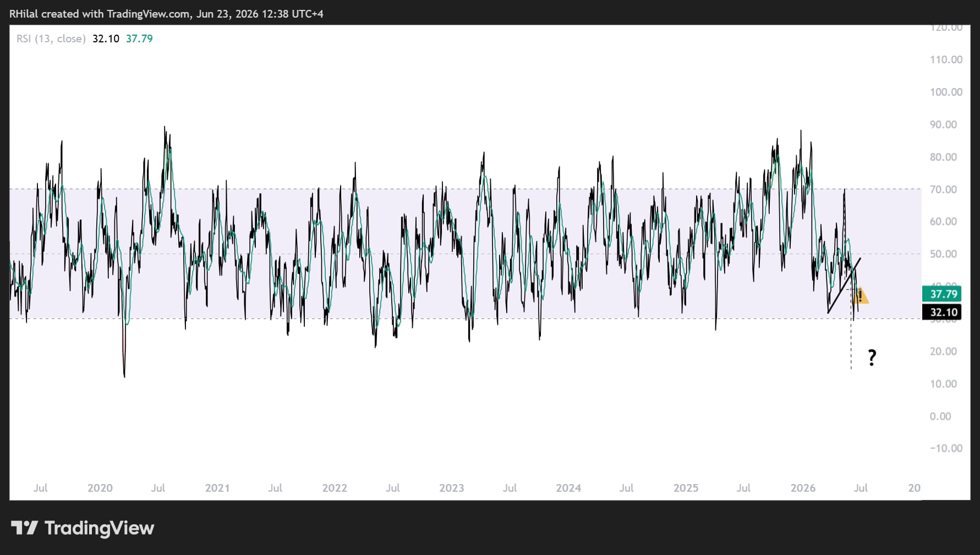Viewport: 980px width, 555px height.
Task: Click the green RSI value 37.79 in legend
Action: 139,39
